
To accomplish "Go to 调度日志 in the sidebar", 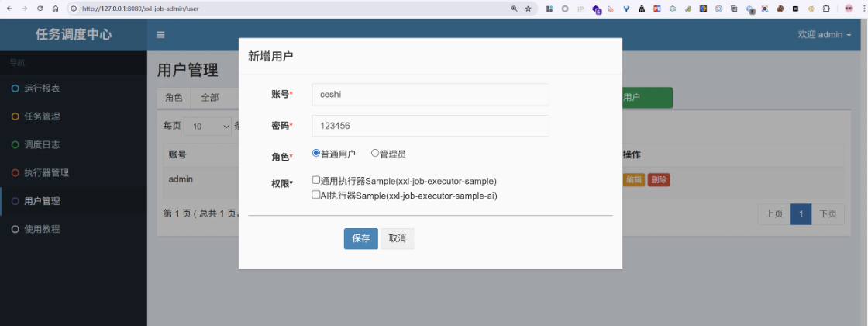I will (x=42, y=145).
